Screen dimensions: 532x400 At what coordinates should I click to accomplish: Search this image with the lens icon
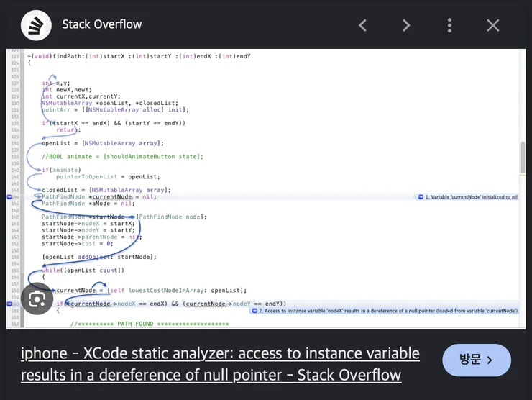tap(37, 299)
